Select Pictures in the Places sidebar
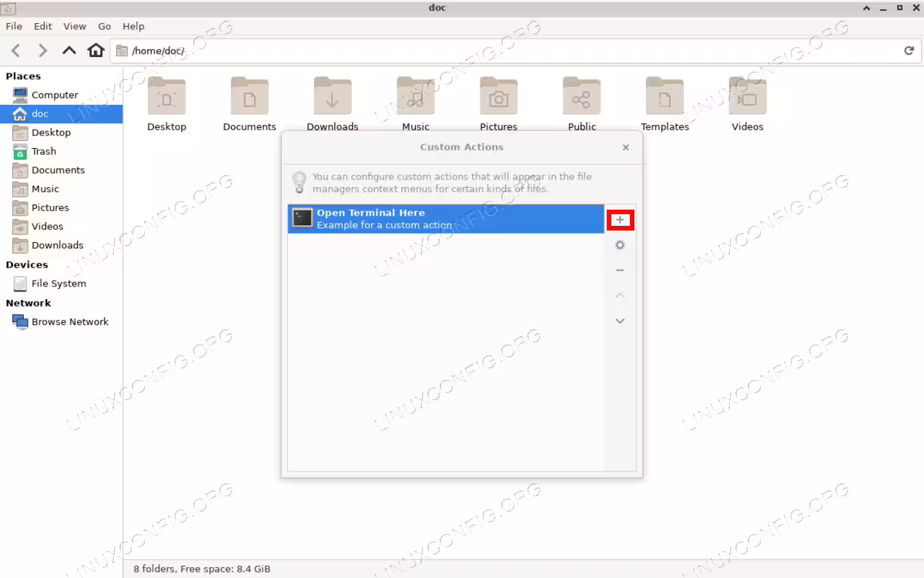This screenshot has width=924, height=578. pos(62,208)
